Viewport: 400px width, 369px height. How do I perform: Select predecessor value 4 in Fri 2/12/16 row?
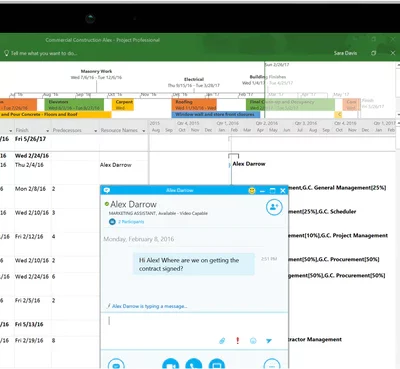coord(53,236)
